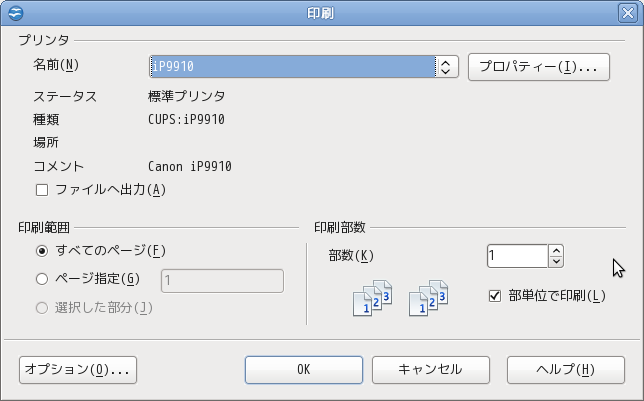Select すべてのページ(F) radio button
644x401 pixels.
pyautogui.click(x=42, y=251)
